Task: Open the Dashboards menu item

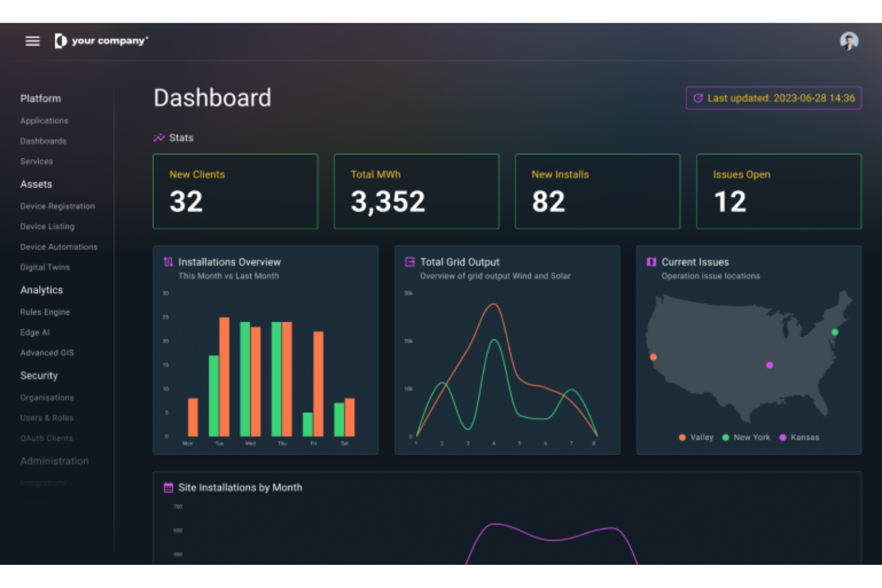Action: (x=43, y=141)
